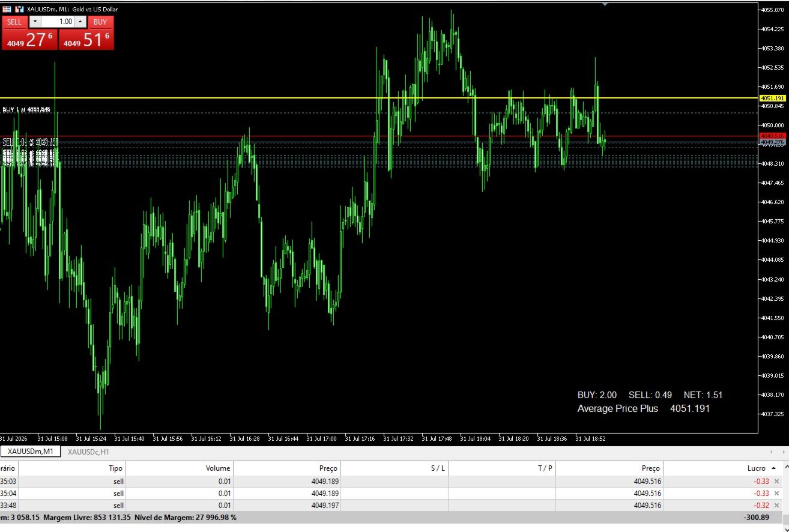Select the sell type cell in 35:03 row
This screenshot has width=789, height=532.
click(72, 482)
